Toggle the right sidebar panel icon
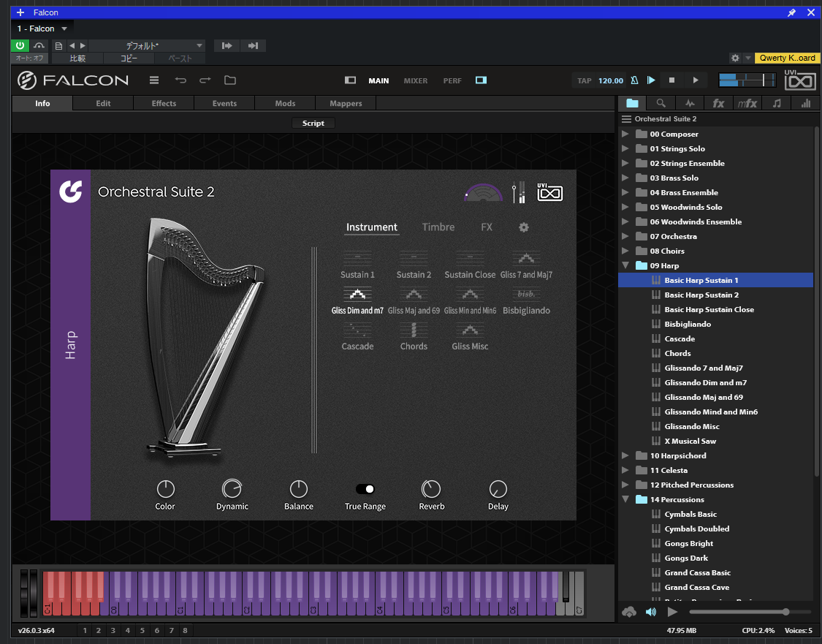Image resolution: width=822 pixels, height=644 pixels. pos(481,80)
